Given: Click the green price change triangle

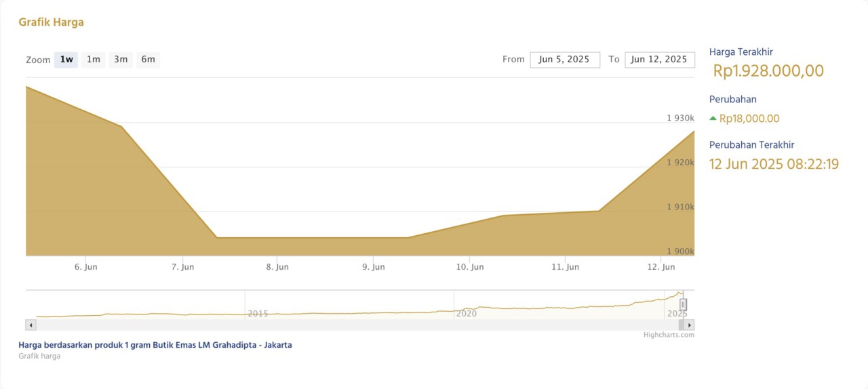Looking at the screenshot, I should click(x=713, y=119).
